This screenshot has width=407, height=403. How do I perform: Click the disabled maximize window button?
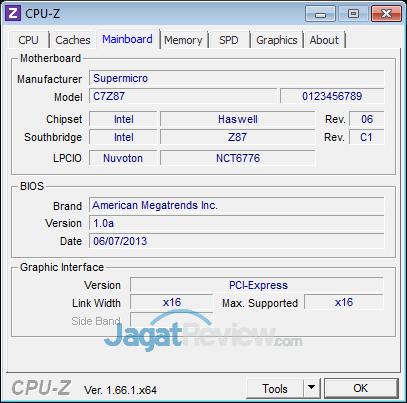pyautogui.click(x=353, y=14)
